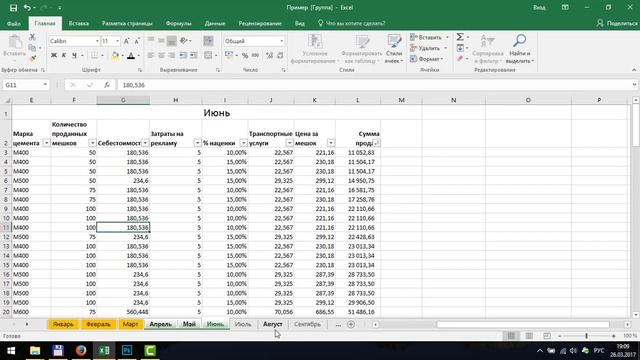Click the Вставить cells button
The height and width of the screenshot is (360, 640).
coord(429,37)
